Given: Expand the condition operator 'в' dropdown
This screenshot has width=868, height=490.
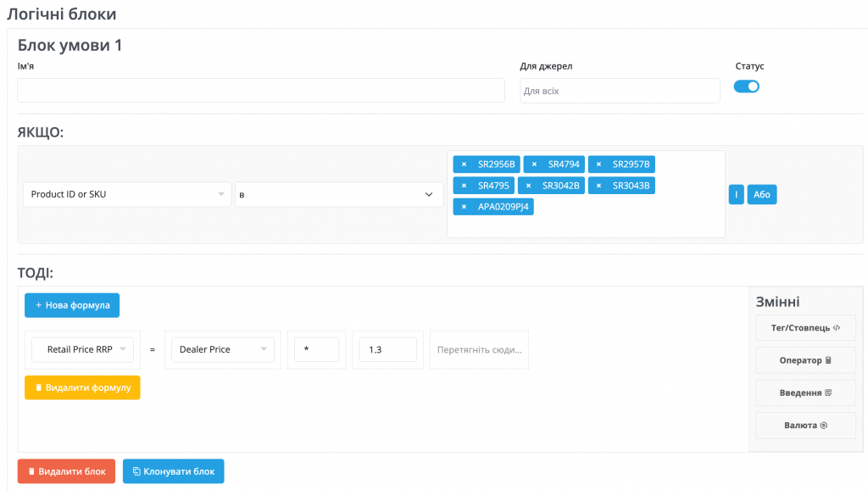Looking at the screenshot, I should [339, 194].
